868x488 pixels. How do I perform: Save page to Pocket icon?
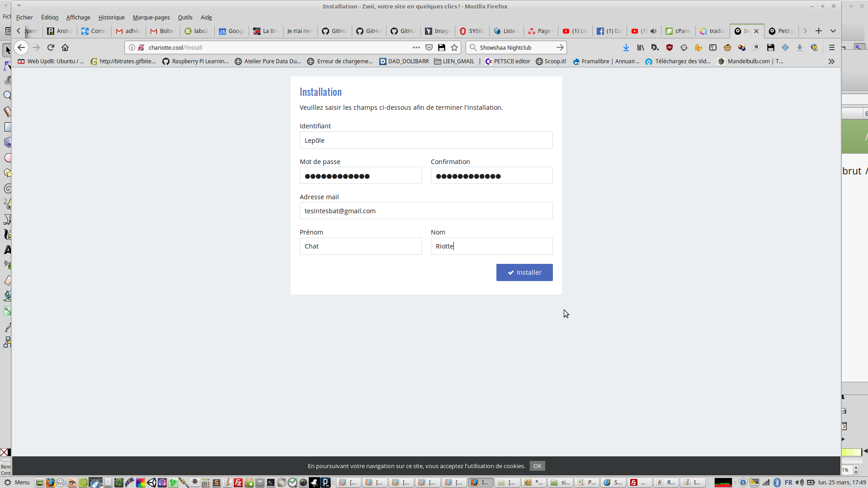429,47
